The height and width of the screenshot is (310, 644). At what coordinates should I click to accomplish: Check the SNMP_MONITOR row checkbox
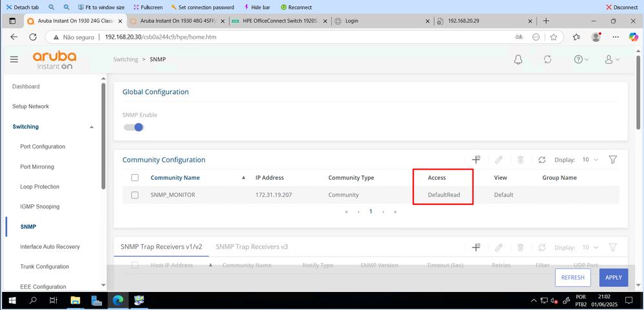(135, 195)
